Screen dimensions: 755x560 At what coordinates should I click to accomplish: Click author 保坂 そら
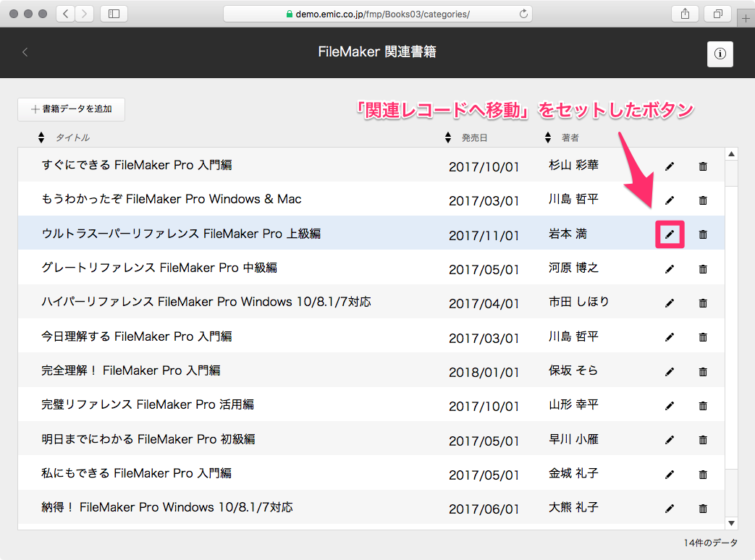click(573, 370)
